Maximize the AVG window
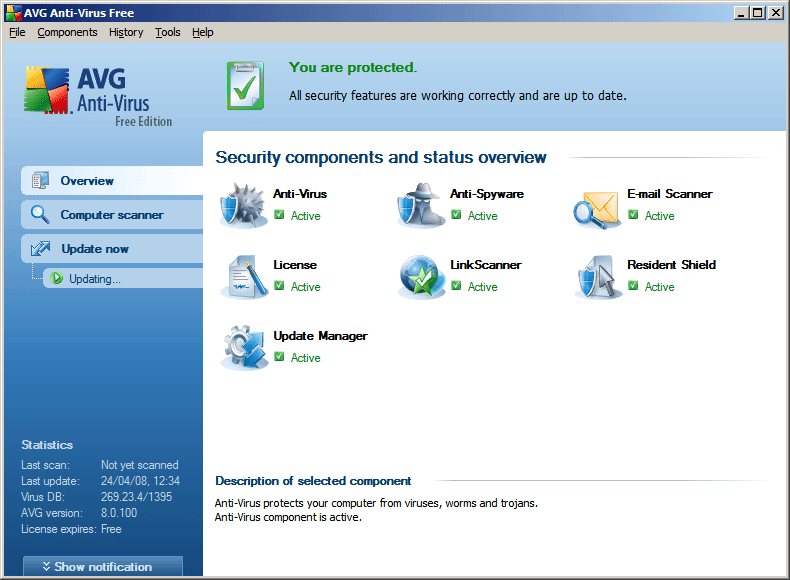This screenshot has width=790, height=580. (x=757, y=13)
